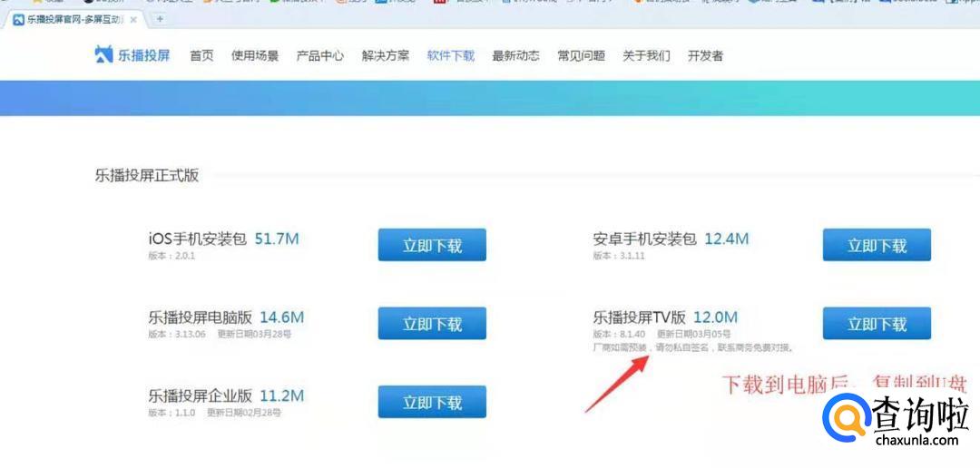Image resolution: width=980 pixels, height=468 pixels.
Task: Download 乐播投屏TV版 with 立即下载
Action: [877, 324]
